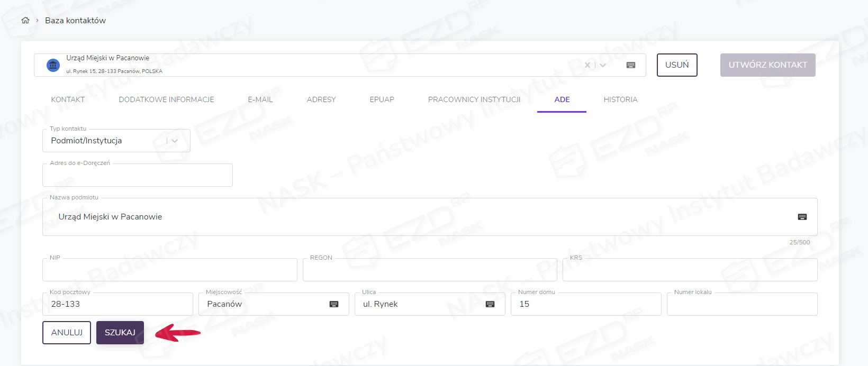Open the Typ kontaktu dropdown
Screen dimensions: 868x366
pyautogui.click(x=174, y=141)
